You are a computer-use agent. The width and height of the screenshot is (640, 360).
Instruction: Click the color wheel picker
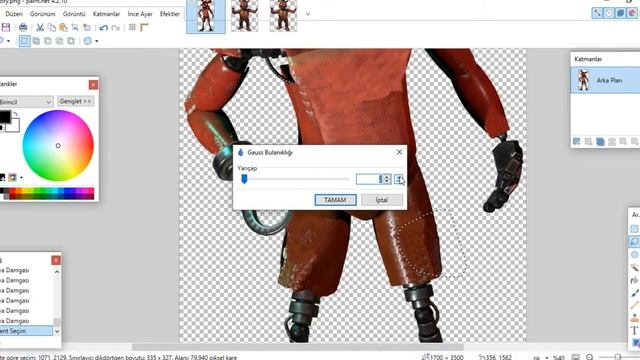pyautogui.click(x=58, y=146)
